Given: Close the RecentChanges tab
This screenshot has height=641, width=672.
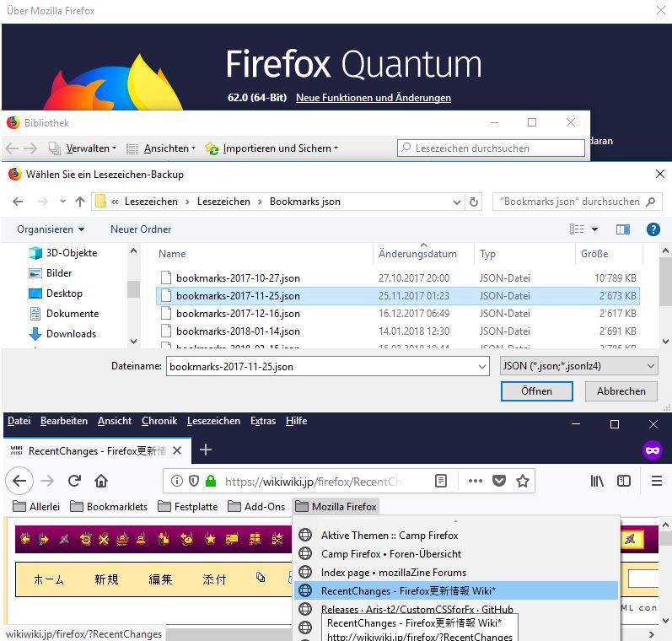Looking at the screenshot, I should [177, 450].
